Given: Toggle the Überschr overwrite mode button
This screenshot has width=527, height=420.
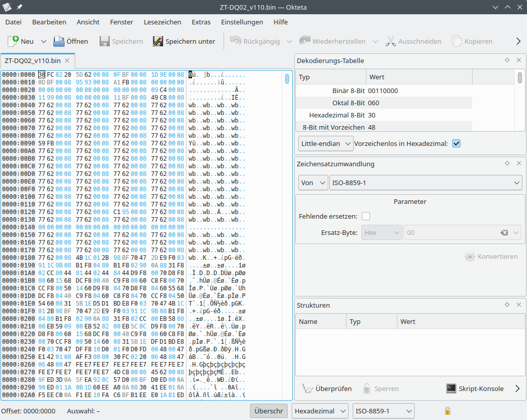Looking at the screenshot, I should (x=268, y=411).
